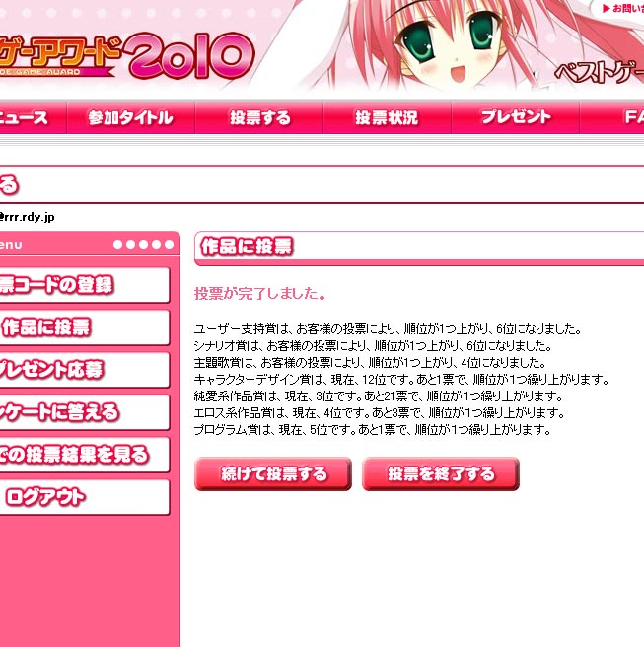644x647 pixels.
Task: Go to the 投票状況 navigation tab
Action: [x=387, y=118]
